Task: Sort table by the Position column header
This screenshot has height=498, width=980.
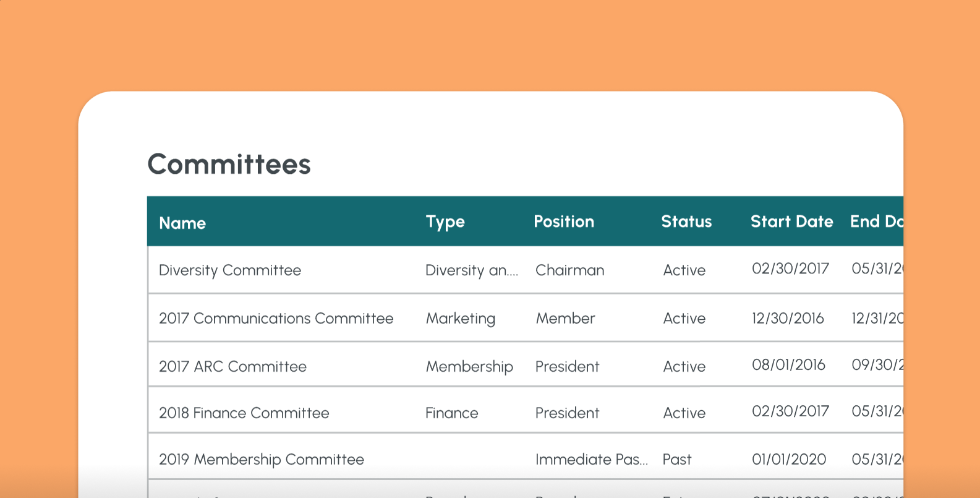Action: click(x=564, y=222)
